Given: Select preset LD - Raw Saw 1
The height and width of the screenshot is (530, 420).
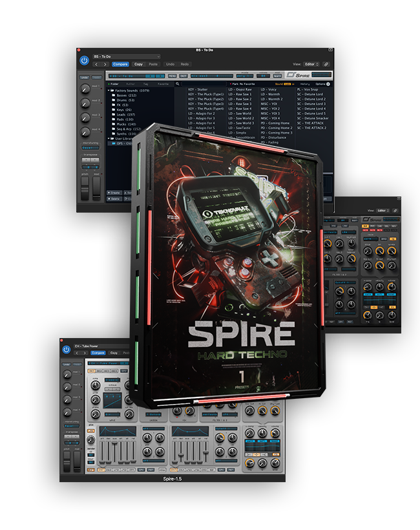Looking at the screenshot, I should [x=240, y=94].
